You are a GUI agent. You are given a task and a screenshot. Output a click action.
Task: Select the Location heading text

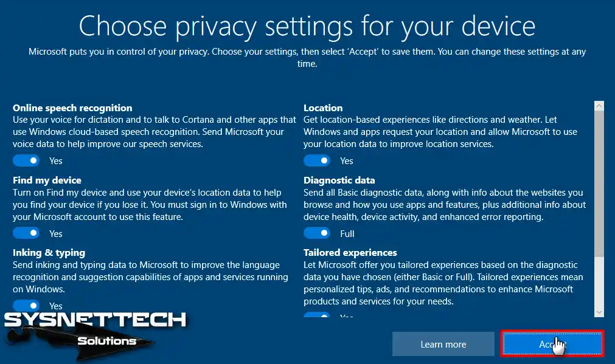point(323,108)
